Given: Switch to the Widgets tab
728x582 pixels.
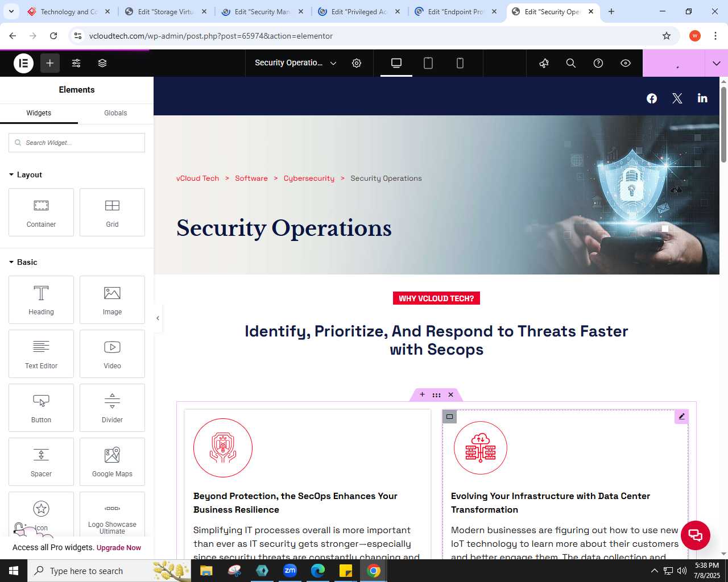Looking at the screenshot, I should point(39,113).
